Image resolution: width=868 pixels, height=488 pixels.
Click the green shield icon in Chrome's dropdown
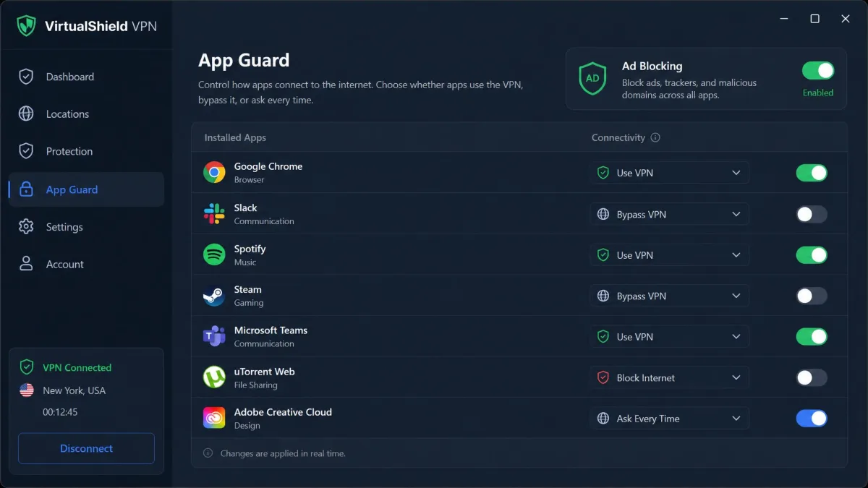click(x=603, y=173)
